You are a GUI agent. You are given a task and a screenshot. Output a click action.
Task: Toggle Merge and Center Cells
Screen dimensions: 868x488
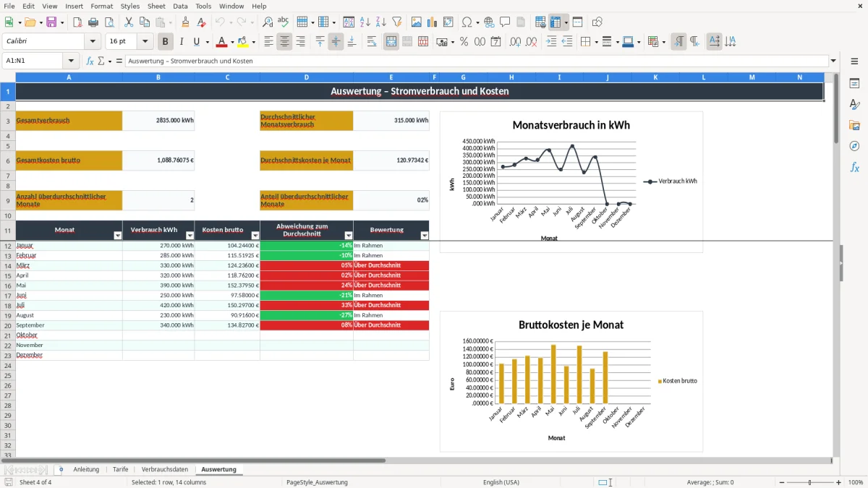(391, 42)
